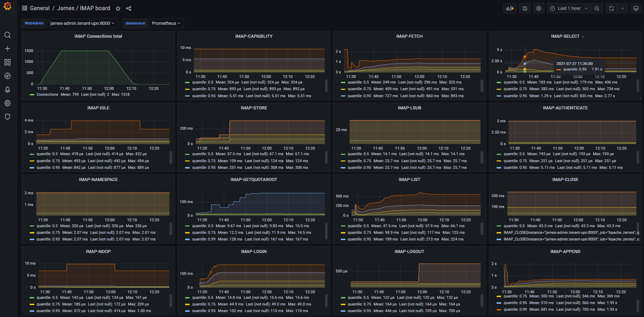This screenshot has width=644, height=317.
Task: Click yellow color swatch of IMAP-LIST quantile 0.75
Action: click(x=343, y=233)
